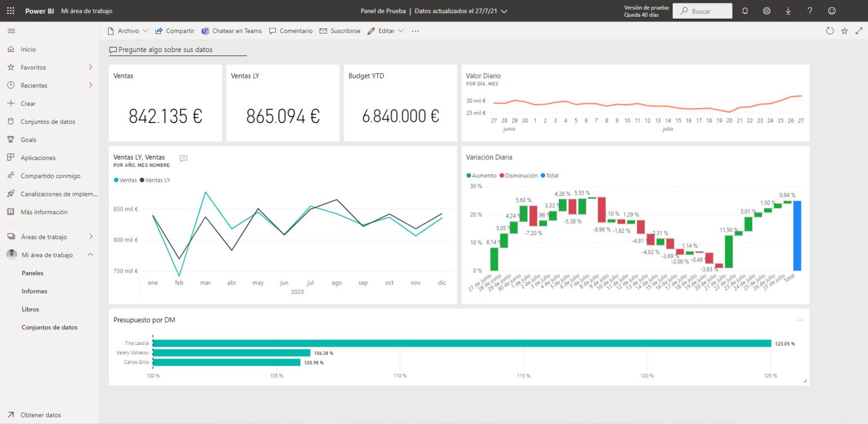Click the Goals trophy icon
This screenshot has width=868, height=424.
11,139
